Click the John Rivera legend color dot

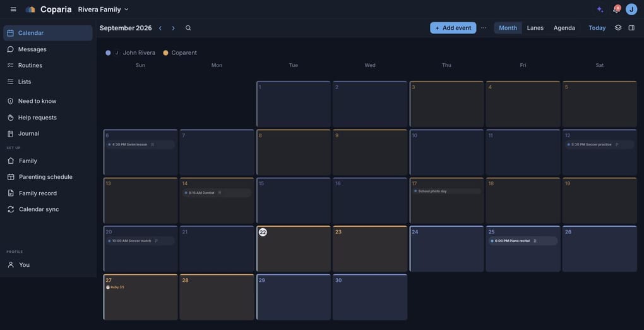coord(108,52)
